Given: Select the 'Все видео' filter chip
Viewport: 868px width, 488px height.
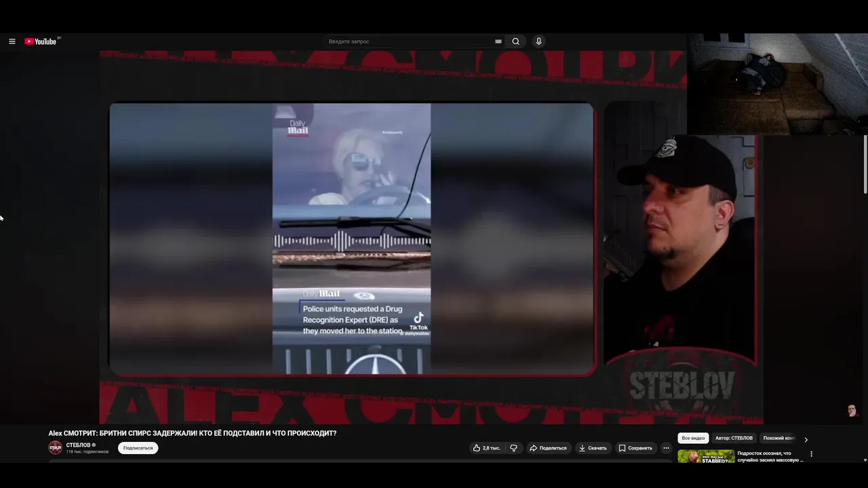Looking at the screenshot, I should click(x=693, y=439).
